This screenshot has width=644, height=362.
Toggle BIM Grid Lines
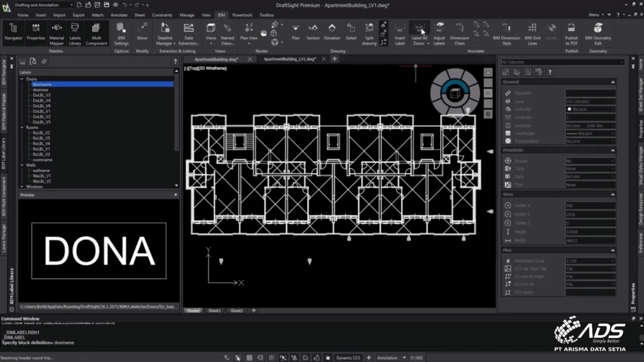[532, 34]
